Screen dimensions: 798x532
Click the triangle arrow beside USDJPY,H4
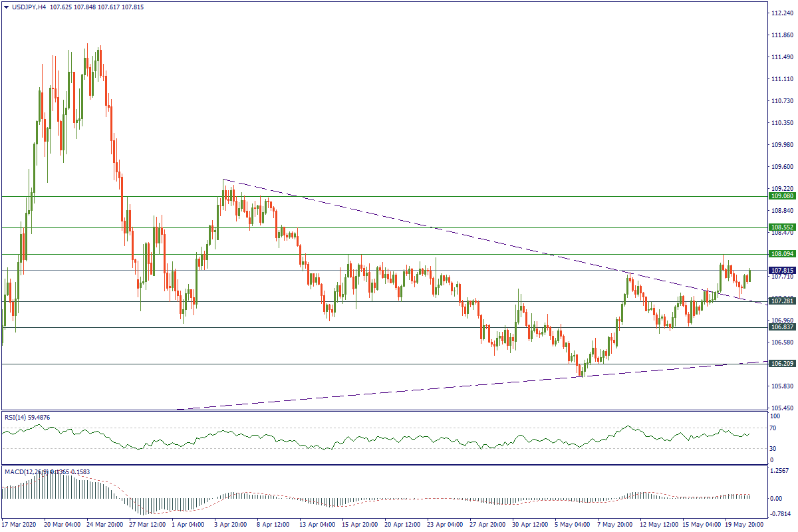6,7
